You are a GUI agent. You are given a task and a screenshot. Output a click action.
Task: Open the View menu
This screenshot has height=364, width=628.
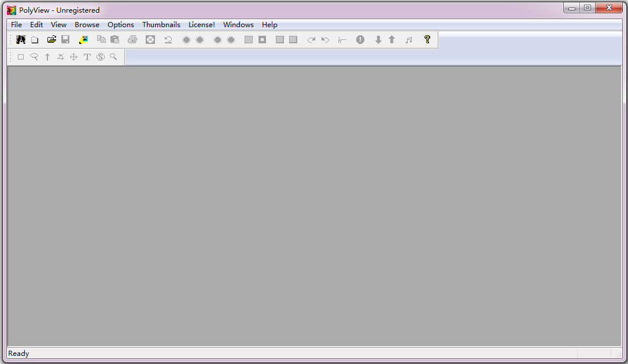click(58, 24)
